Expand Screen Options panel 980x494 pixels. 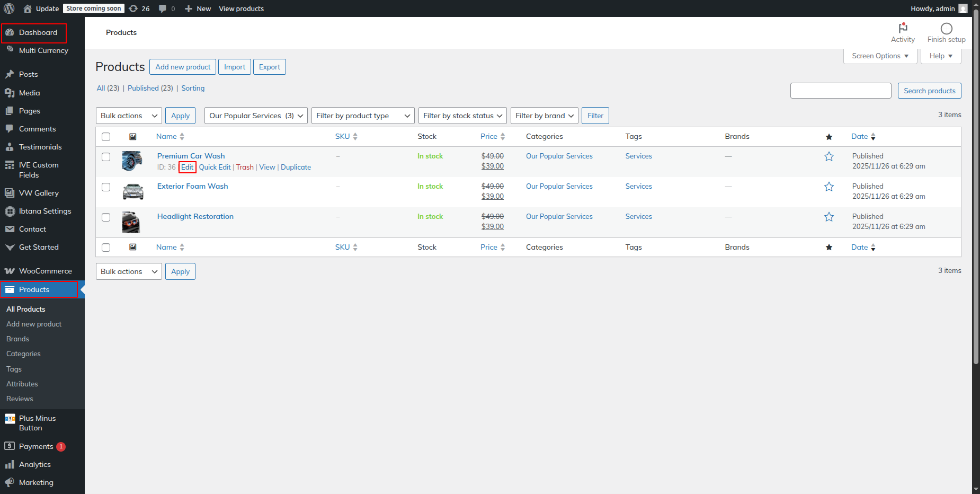(880, 56)
